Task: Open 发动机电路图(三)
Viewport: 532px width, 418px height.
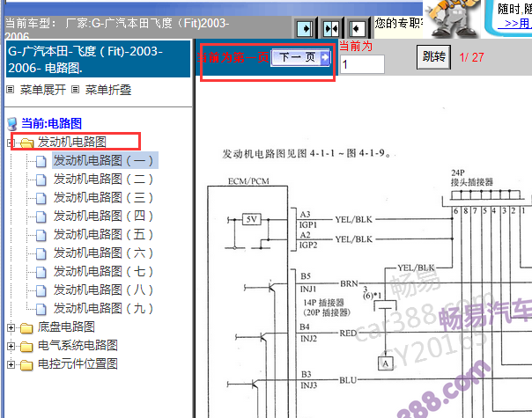Action: [103, 197]
